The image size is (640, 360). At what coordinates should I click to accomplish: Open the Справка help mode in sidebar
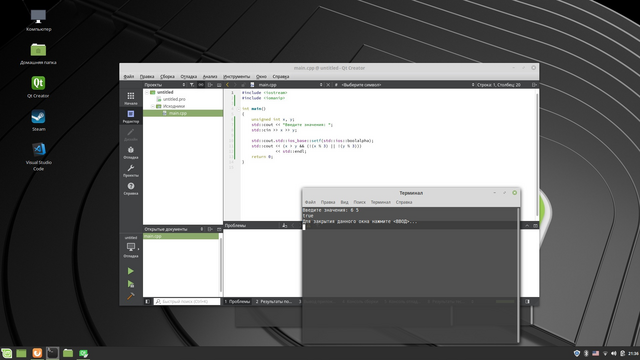click(x=131, y=188)
